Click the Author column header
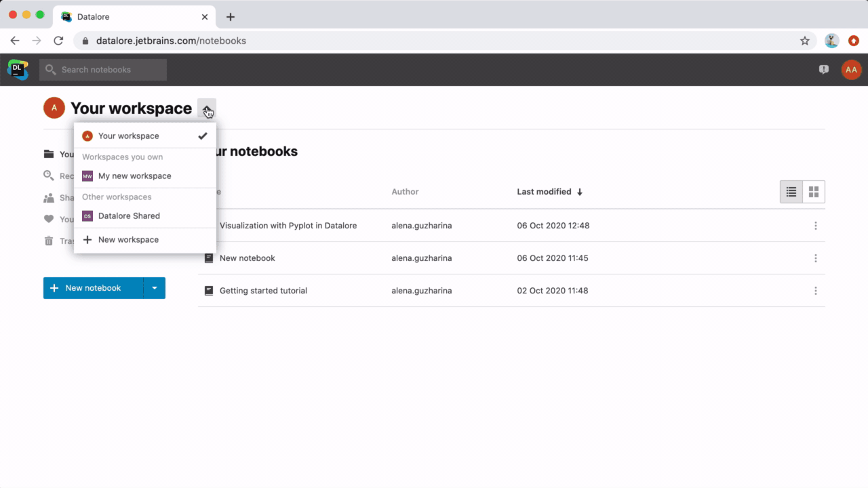 tap(406, 192)
